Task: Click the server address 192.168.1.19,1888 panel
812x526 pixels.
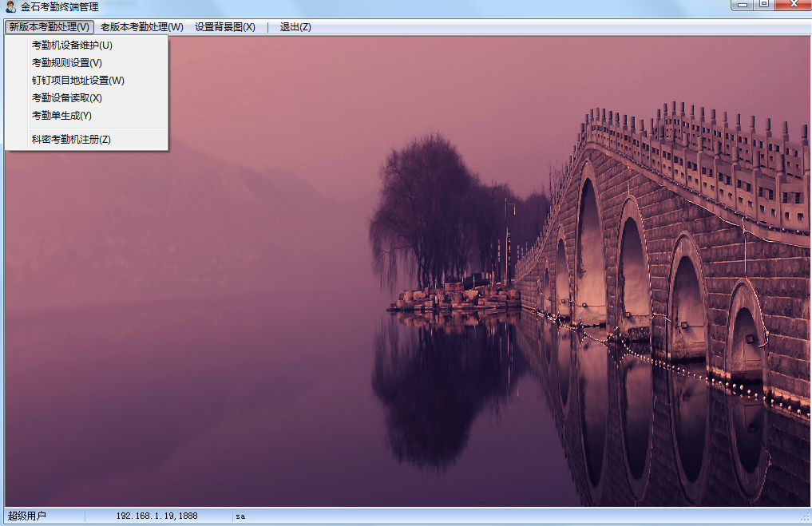Action: click(x=156, y=516)
